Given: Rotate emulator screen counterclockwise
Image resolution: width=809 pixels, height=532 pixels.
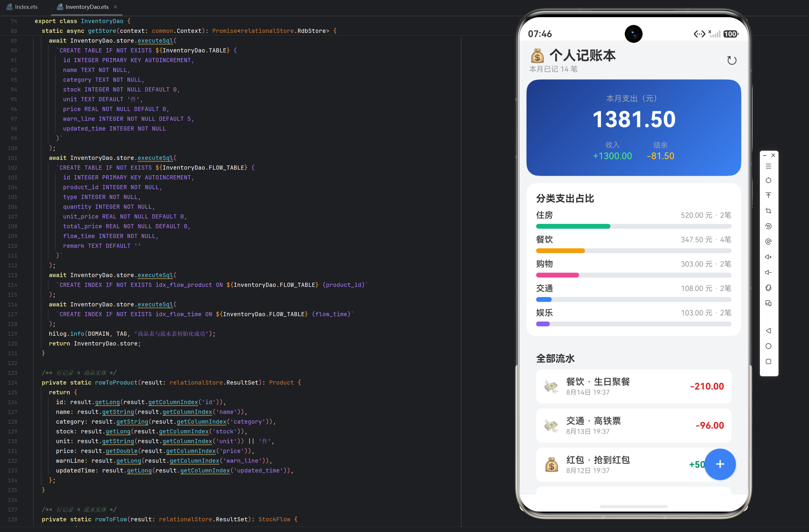Looking at the screenshot, I should tap(768, 226).
